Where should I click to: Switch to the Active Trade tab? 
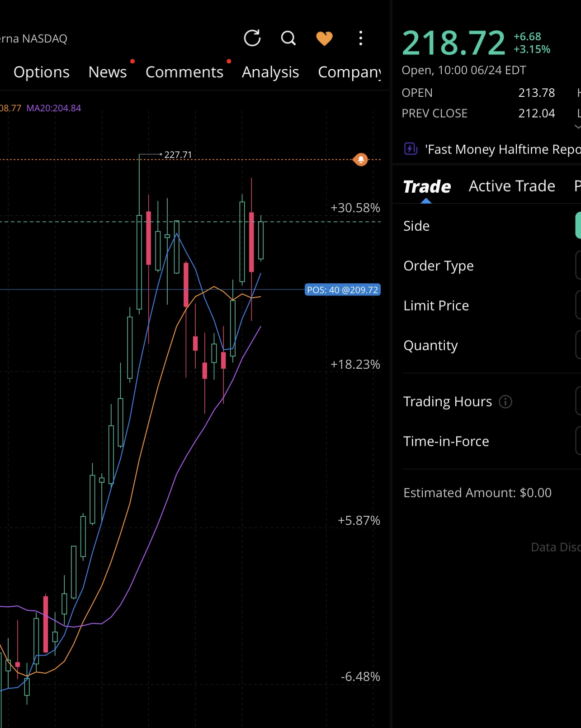(512, 186)
